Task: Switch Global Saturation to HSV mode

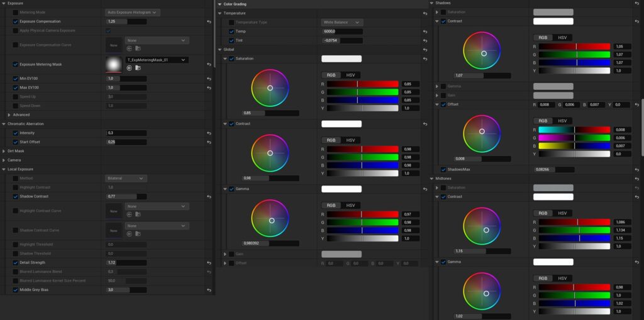Action: click(x=350, y=75)
